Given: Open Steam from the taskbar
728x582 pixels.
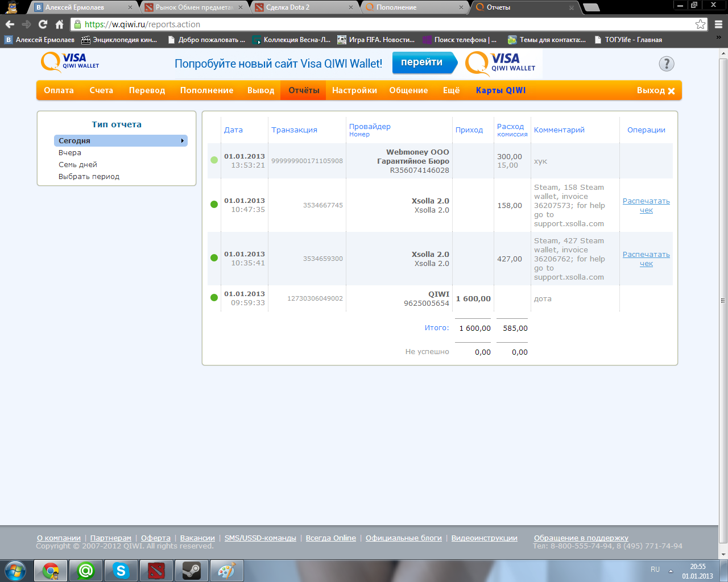Looking at the screenshot, I should tap(192, 571).
